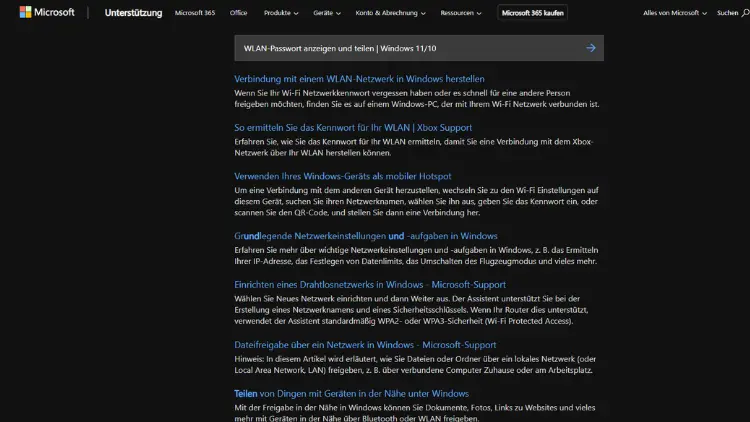Click Microsoft 365 kaufen button

(532, 13)
